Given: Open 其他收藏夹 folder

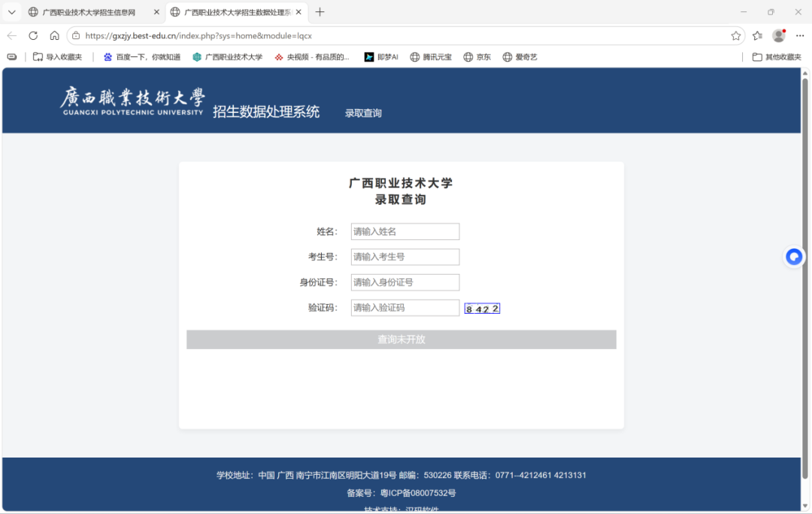Looking at the screenshot, I should (777, 57).
